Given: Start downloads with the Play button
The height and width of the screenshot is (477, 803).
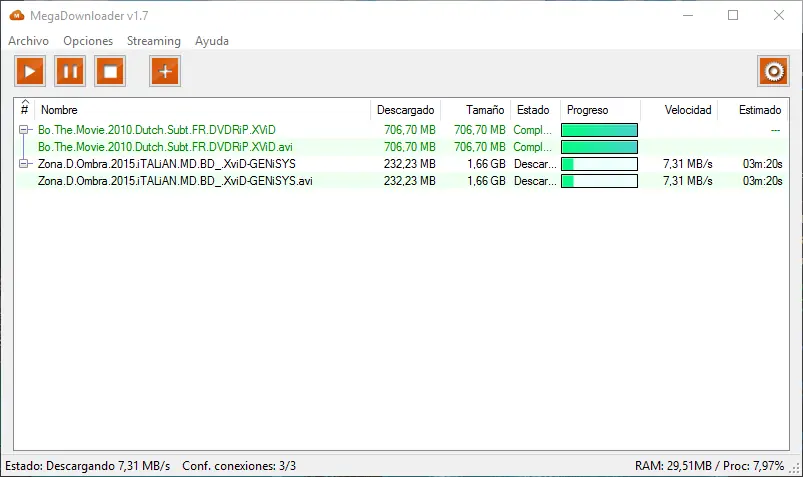Looking at the screenshot, I should pyautogui.click(x=30, y=71).
